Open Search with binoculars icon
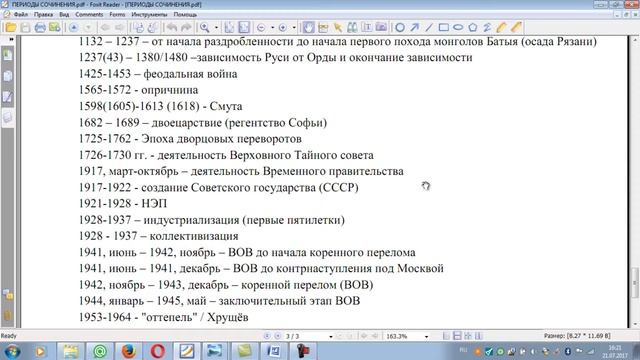 352,27
